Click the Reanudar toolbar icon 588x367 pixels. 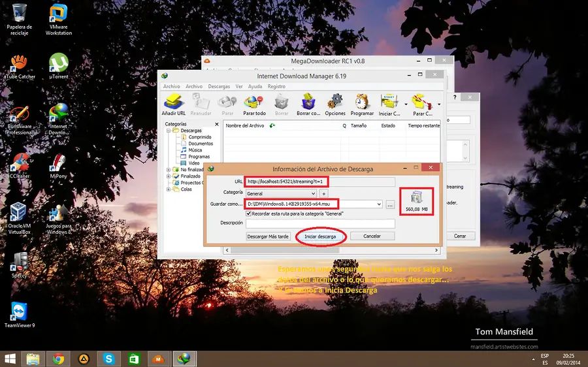pyautogui.click(x=201, y=104)
